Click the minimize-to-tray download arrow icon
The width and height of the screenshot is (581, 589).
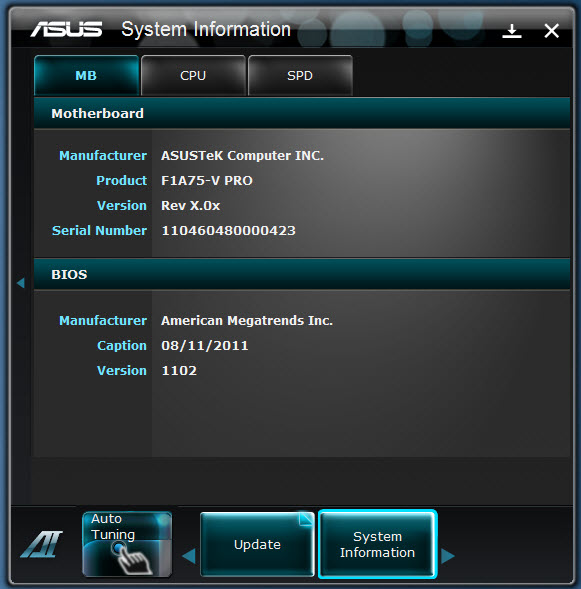tap(512, 31)
